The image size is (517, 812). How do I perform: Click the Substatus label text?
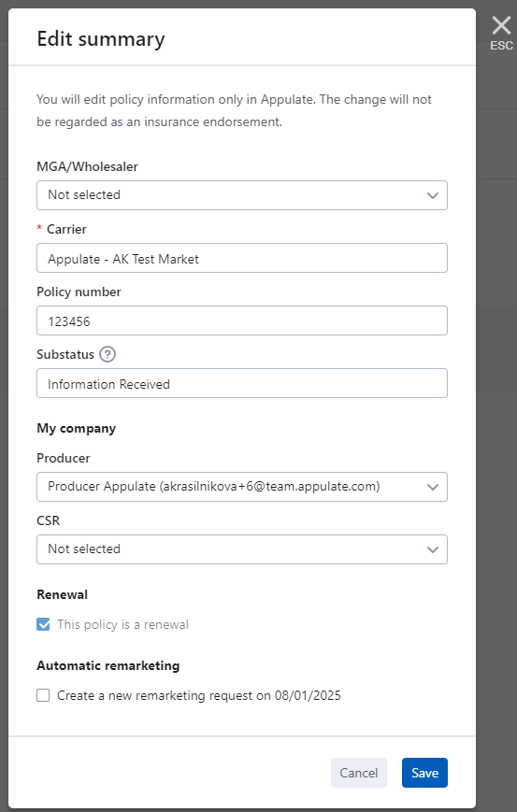pos(65,354)
